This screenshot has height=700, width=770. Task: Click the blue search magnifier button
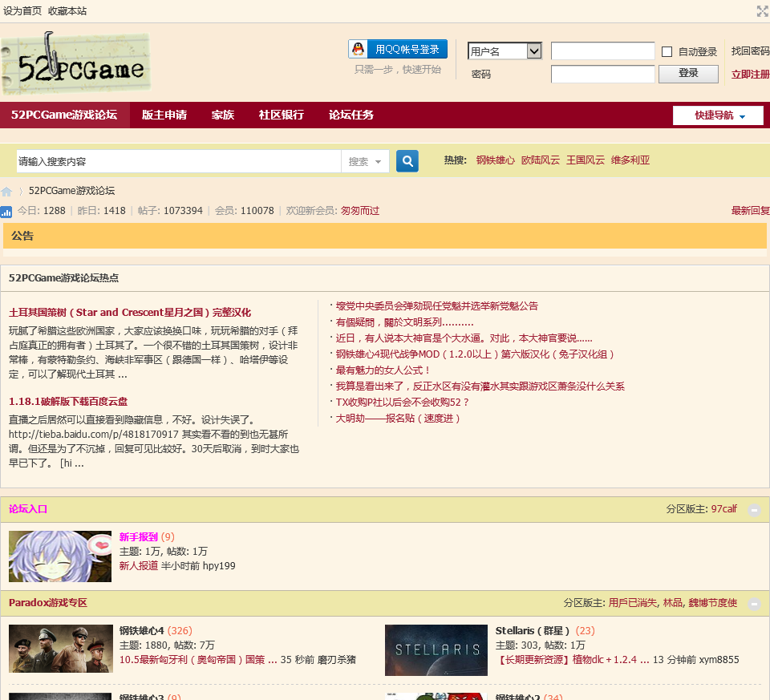[407, 161]
